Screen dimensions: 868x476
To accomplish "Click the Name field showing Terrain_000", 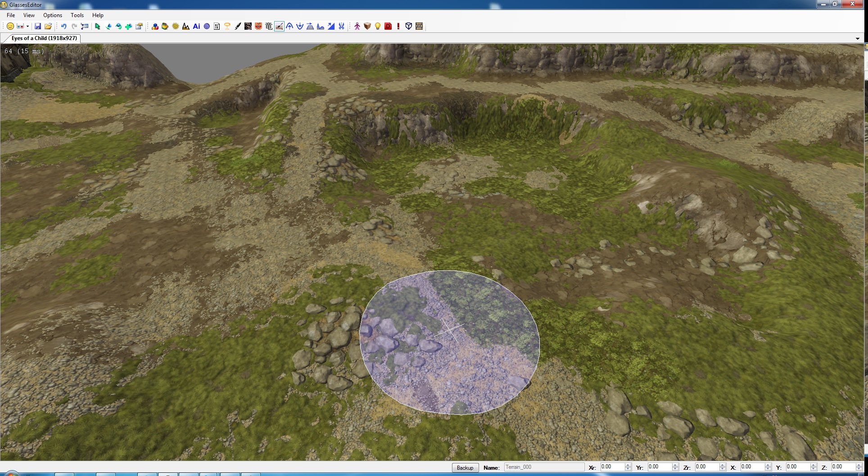I will pos(543,467).
